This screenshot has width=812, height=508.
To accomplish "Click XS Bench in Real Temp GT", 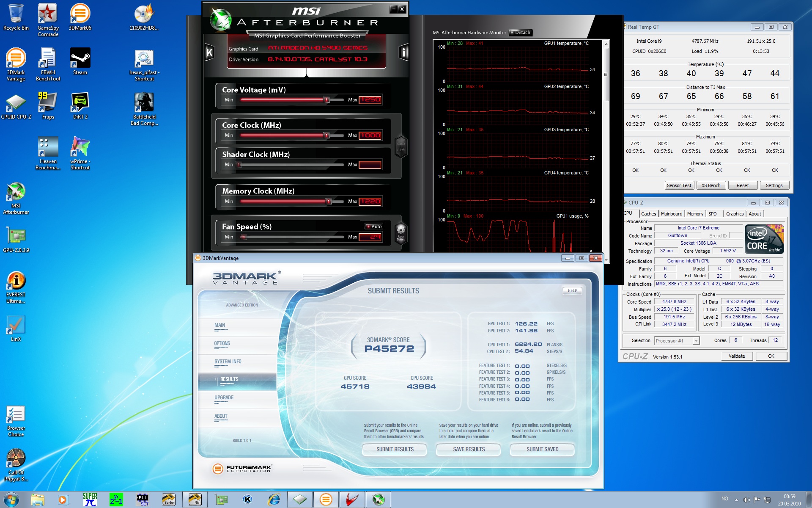I will [711, 185].
